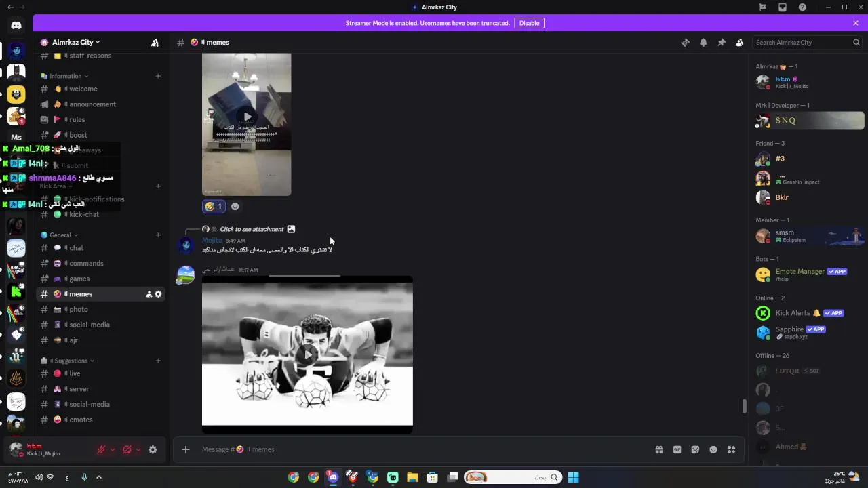Disable Streamer Mode from the banner
The image size is (868, 488).
click(529, 23)
